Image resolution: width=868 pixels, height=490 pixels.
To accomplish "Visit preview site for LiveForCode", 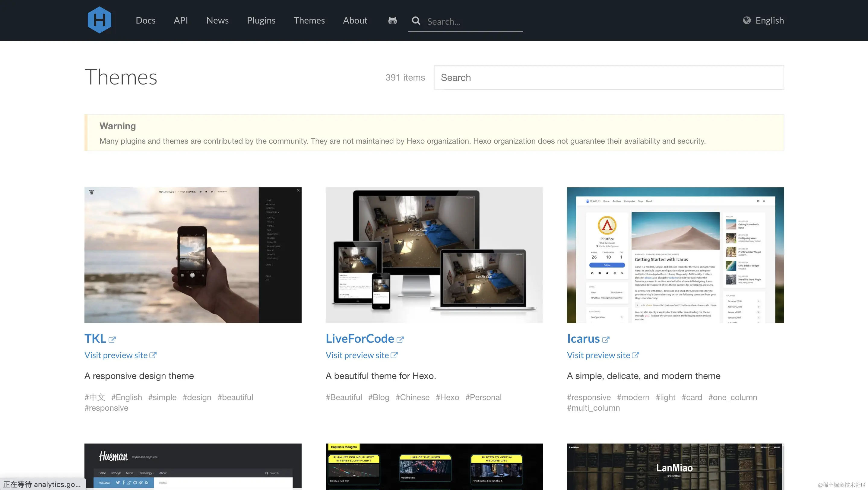I will click(357, 355).
